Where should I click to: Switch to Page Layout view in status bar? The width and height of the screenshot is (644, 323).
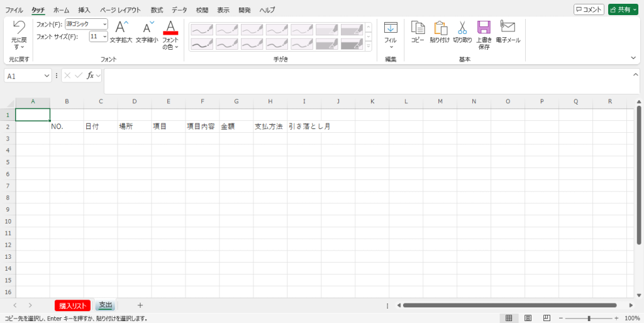click(528, 318)
